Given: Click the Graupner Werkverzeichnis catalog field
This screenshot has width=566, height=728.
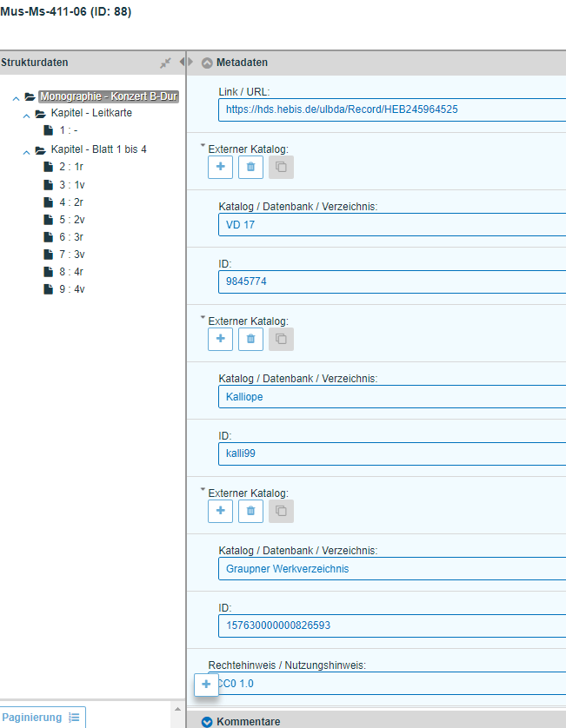Looking at the screenshot, I should (391, 569).
